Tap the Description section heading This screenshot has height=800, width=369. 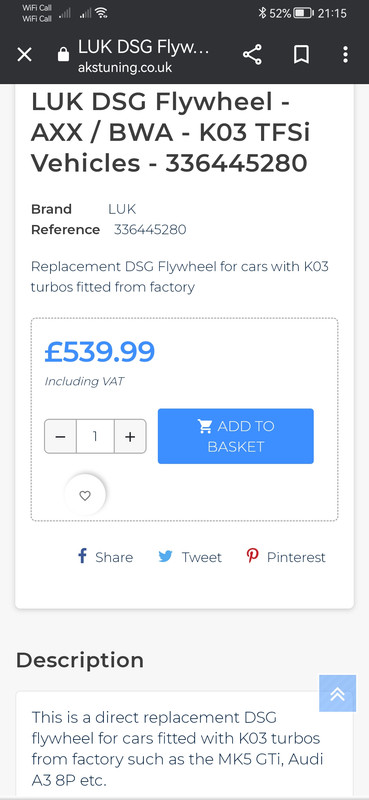80,660
